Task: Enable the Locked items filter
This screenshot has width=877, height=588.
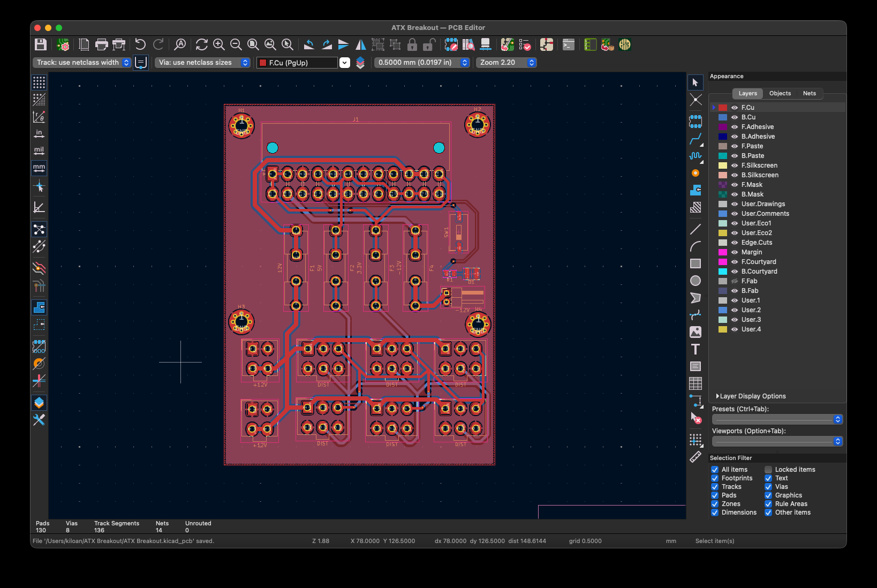Action: (768, 470)
